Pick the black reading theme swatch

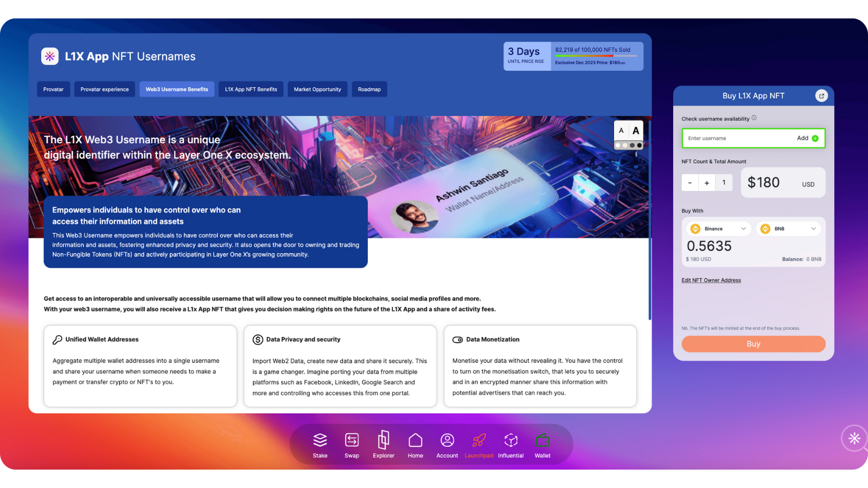[x=639, y=145]
